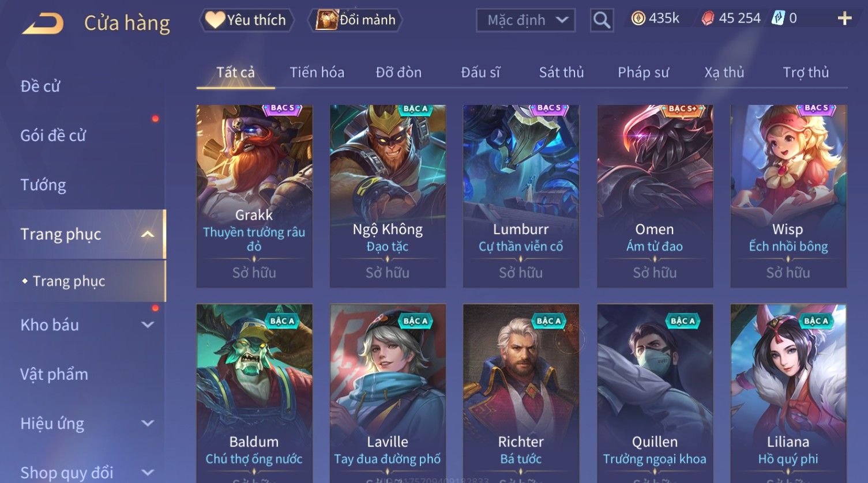Tap the blue coupon ticket icon
Viewport: 868px width, 483px height.
[778, 18]
